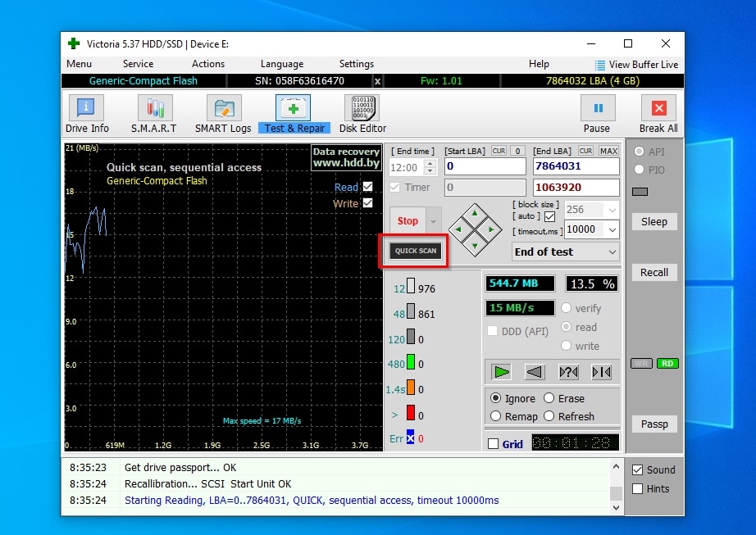Open the Actions menu
The width and height of the screenshot is (756, 535).
[x=207, y=64]
